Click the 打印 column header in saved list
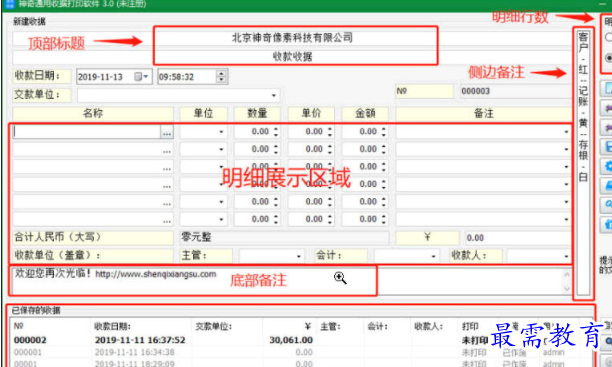The width and height of the screenshot is (612, 367). [x=470, y=326]
